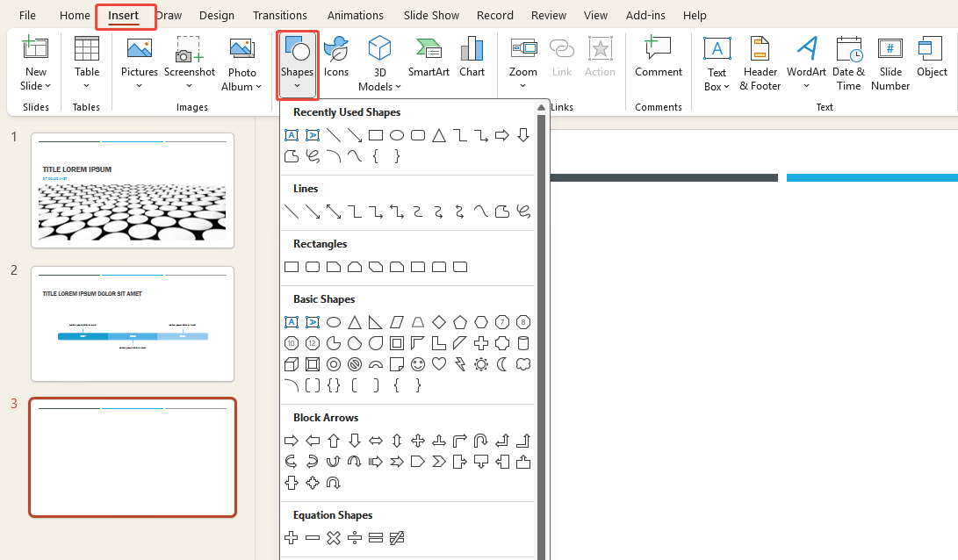Select slide 2 thumbnail
This screenshot has height=560, width=958.
click(x=132, y=324)
